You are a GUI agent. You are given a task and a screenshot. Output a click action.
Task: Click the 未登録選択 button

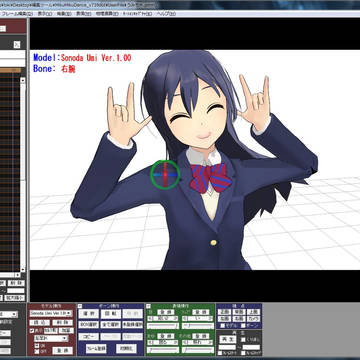[x=133, y=325]
